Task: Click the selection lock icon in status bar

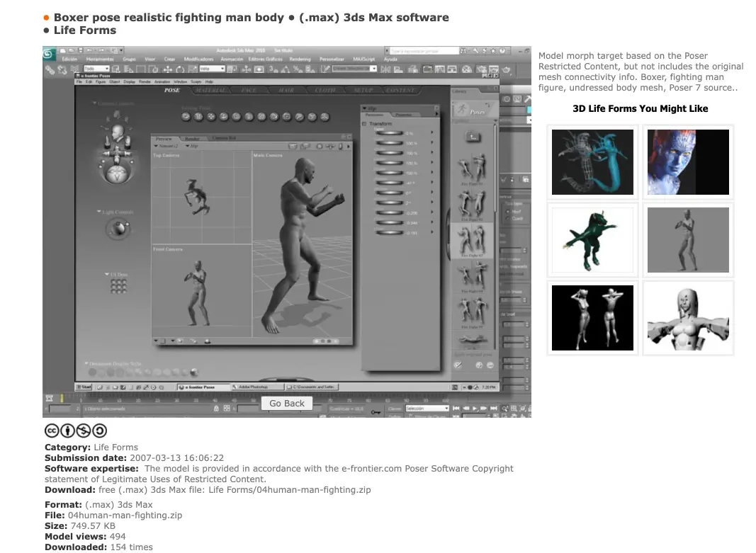Action: click(x=216, y=409)
